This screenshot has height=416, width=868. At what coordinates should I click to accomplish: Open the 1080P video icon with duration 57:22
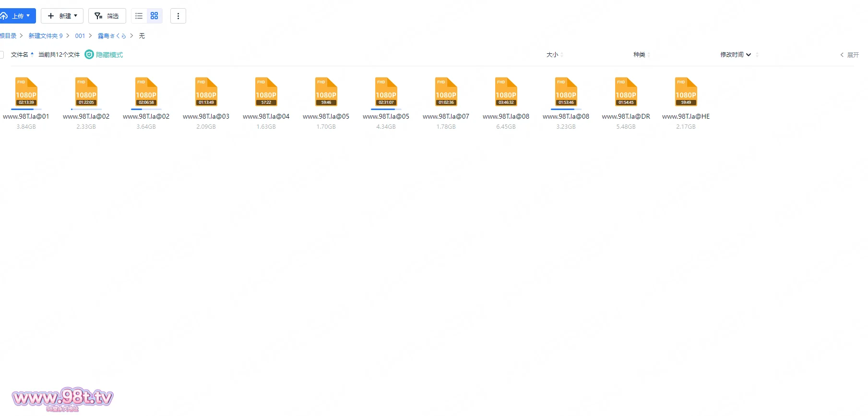pos(266,92)
